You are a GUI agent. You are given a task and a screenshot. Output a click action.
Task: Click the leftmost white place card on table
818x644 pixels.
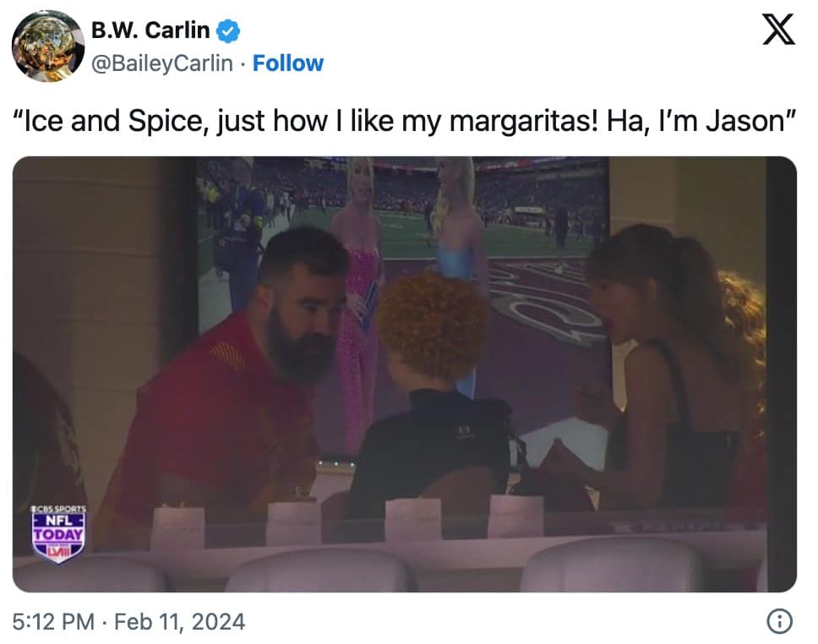pos(177,527)
